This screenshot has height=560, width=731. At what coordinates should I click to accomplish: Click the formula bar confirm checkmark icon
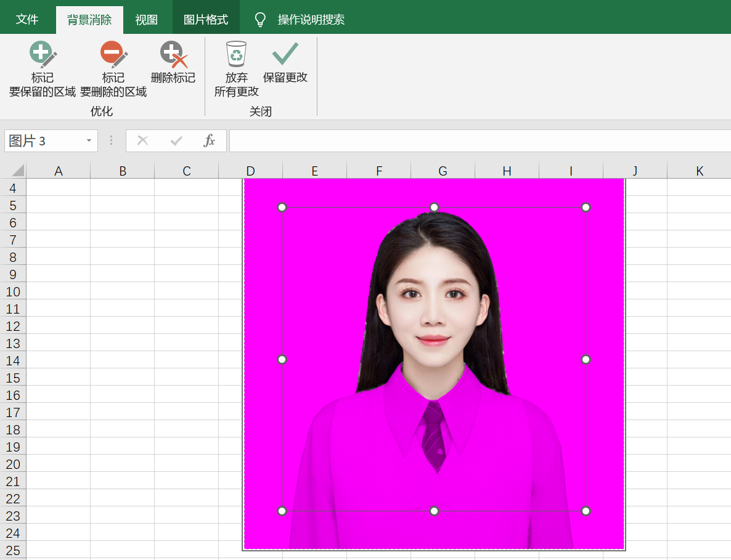point(176,140)
